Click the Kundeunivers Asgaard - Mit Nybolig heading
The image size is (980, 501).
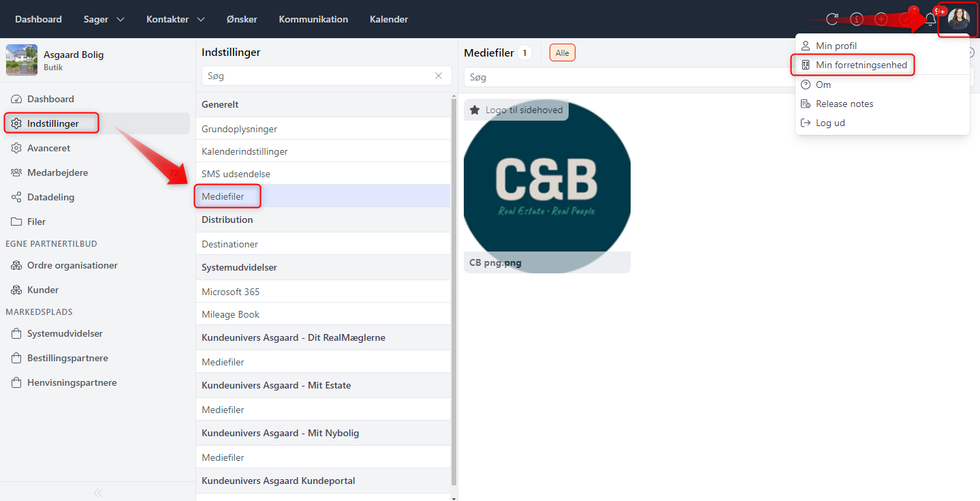point(281,433)
